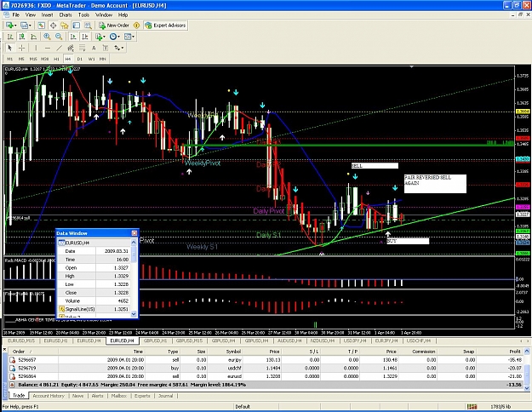Open the Journal terminal tab
This screenshot has width=532, height=412.
point(166,396)
